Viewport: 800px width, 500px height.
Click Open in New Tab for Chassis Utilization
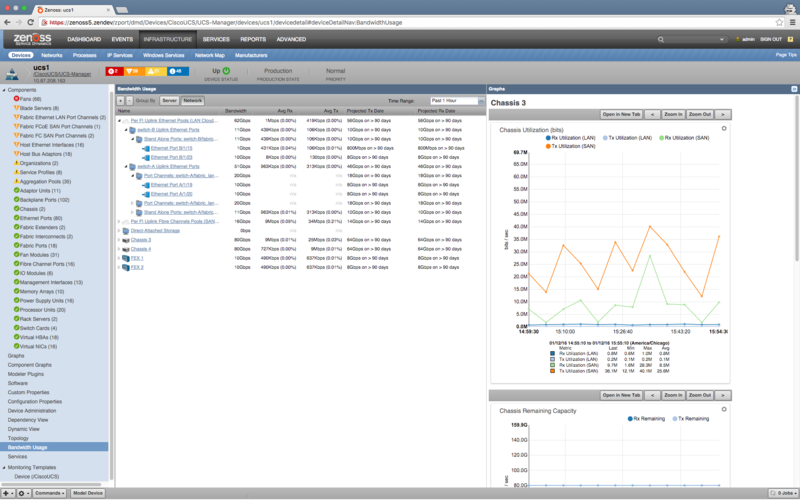[621, 114]
